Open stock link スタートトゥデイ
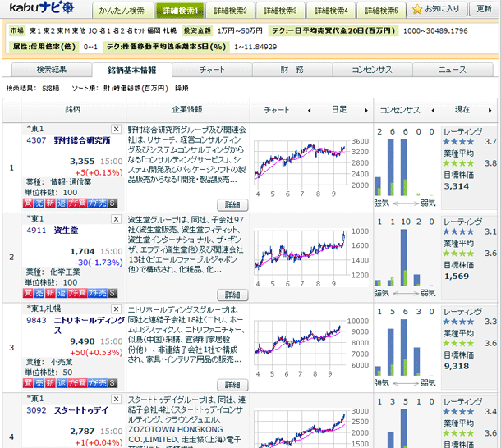The width and height of the screenshot is (501, 448). (81, 410)
